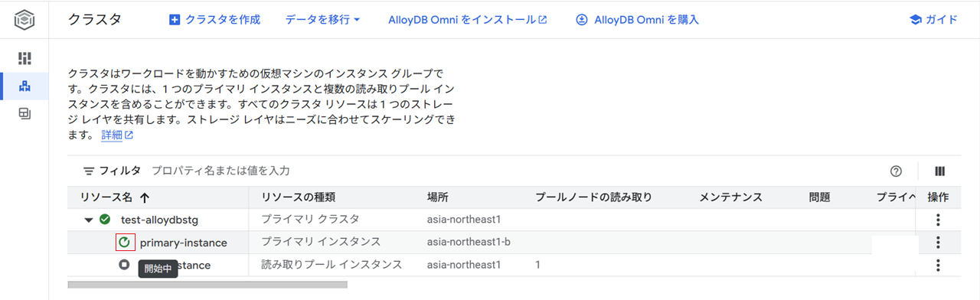Viewport: 980px width, 300px height.
Task: Click the 問題 column header
Action: [819, 197]
